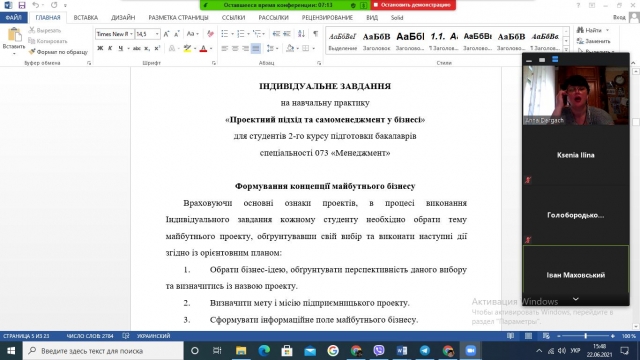Image resolution: width=640 pixels, height=360 pixels.
Task: Click Copy (Копировать) in clipboard group
Action: (48, 41)
